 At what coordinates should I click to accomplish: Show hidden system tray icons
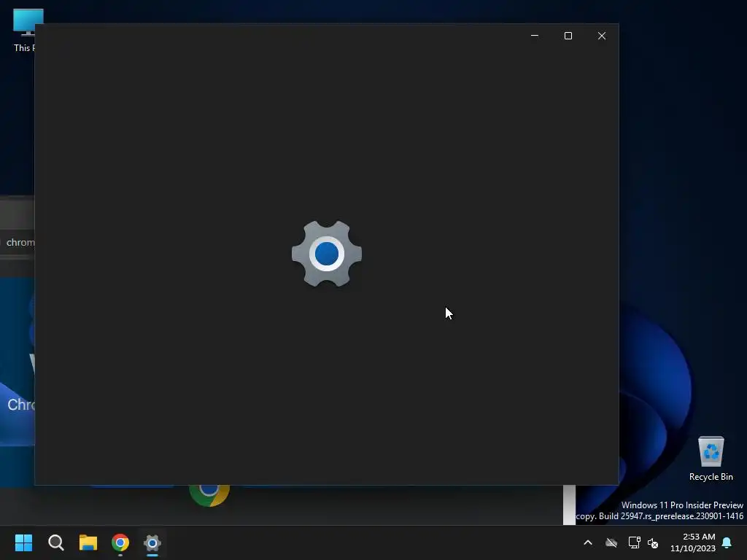tap(588, 542)
